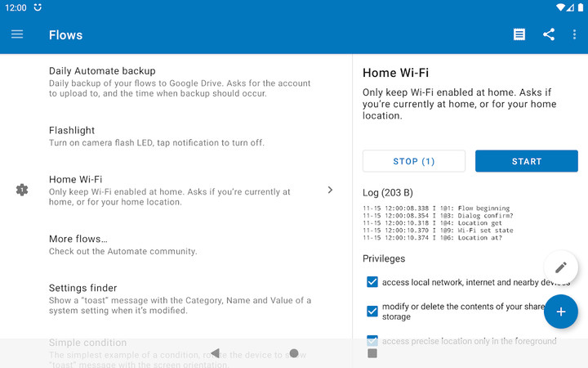Viewport: 588px width, 368px height.
Task: Uncheck access local network privilege checkbox
Action: tap(372, 282)
